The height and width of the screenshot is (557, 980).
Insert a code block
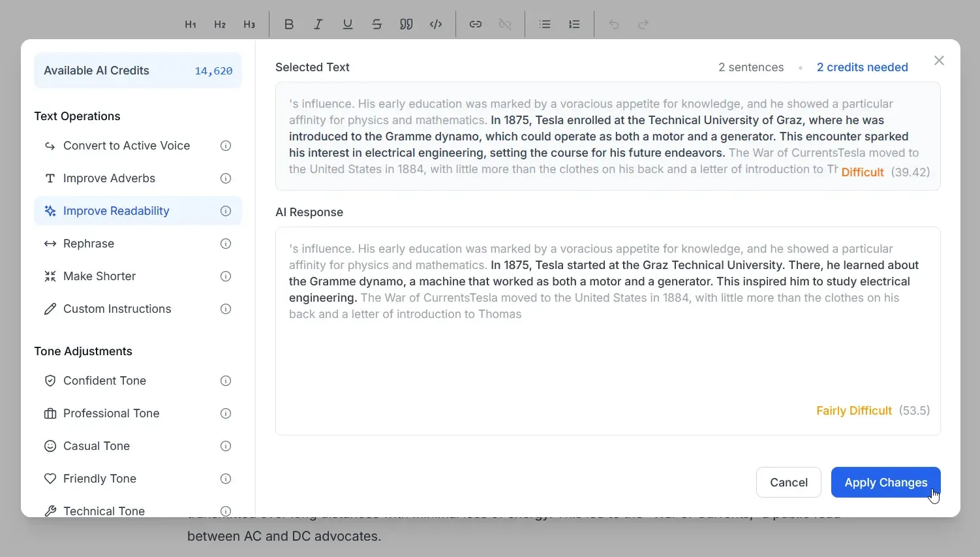click(x=436, y=24)
